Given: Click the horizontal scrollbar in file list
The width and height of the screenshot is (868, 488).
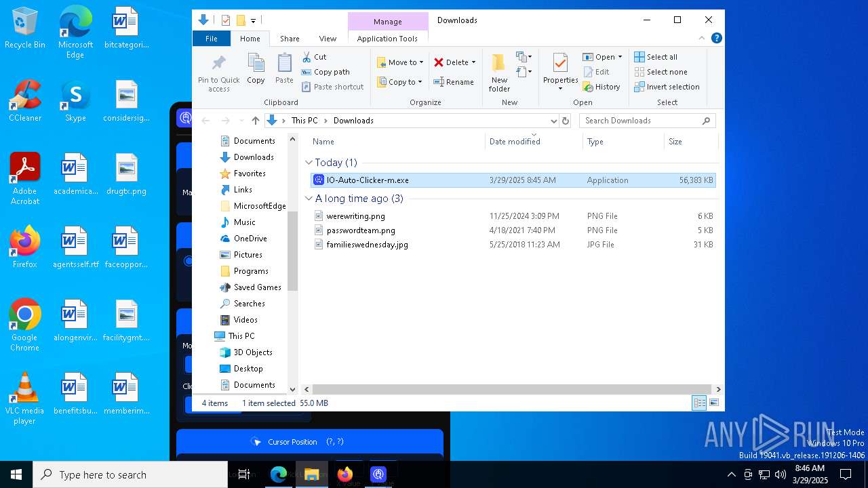Looking at the screenshot, I should point(512,390).
